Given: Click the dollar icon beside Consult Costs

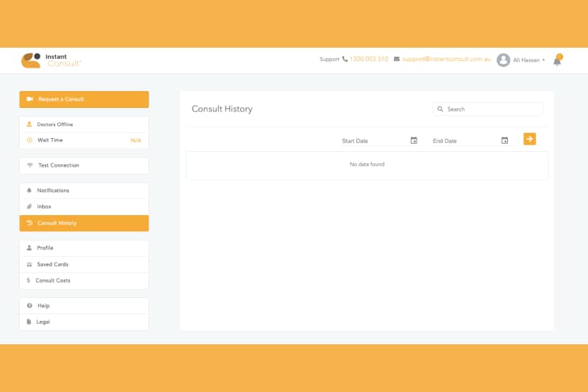Looking at the screenshot, I should click(x=28, y=280).
